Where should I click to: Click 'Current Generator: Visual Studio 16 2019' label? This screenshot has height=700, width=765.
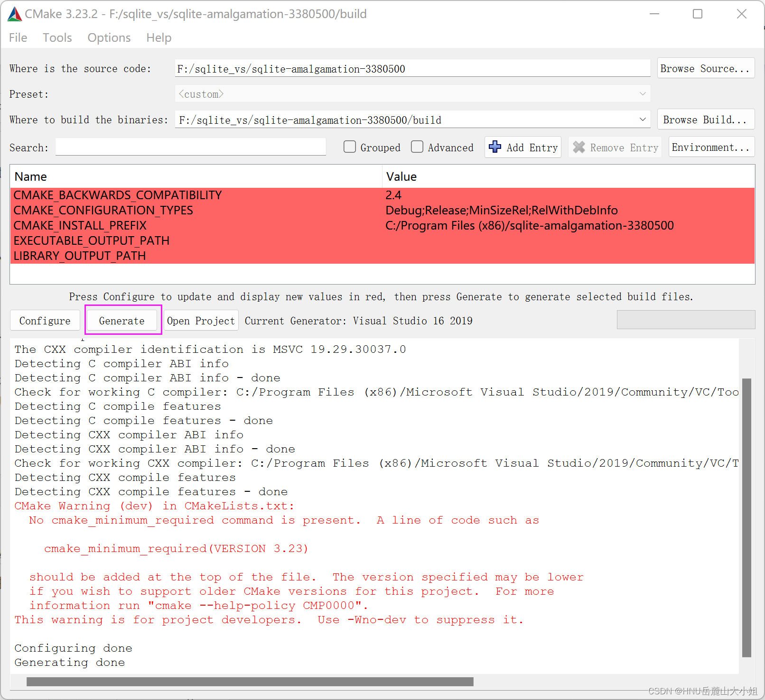359,321
